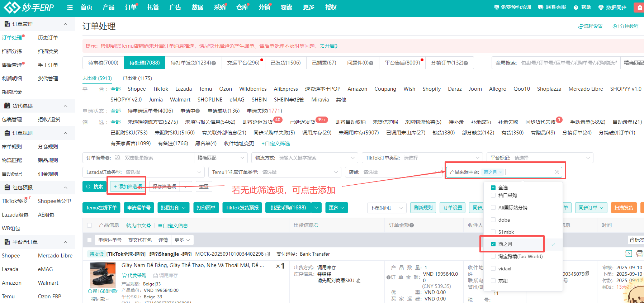Screen dimensions: 644x303
Task: Open the help question-mark icon 帮助
Action: coord(576,8)
